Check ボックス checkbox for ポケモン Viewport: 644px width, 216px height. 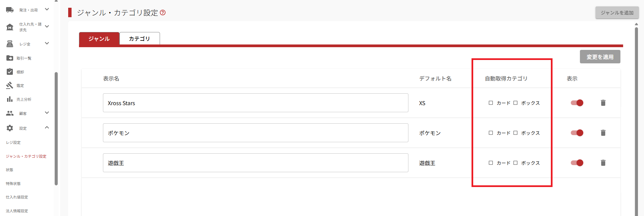pyautogui.click(x=515, y=133)
